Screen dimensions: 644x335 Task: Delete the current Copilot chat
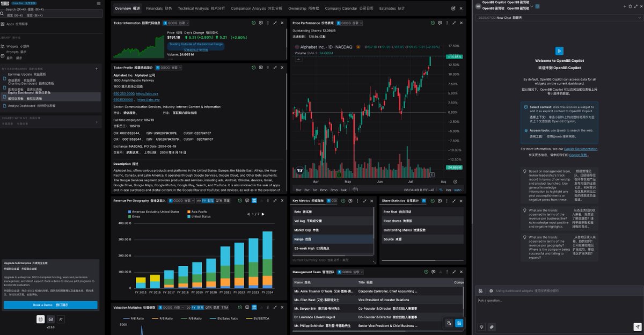tap(631, 6)
